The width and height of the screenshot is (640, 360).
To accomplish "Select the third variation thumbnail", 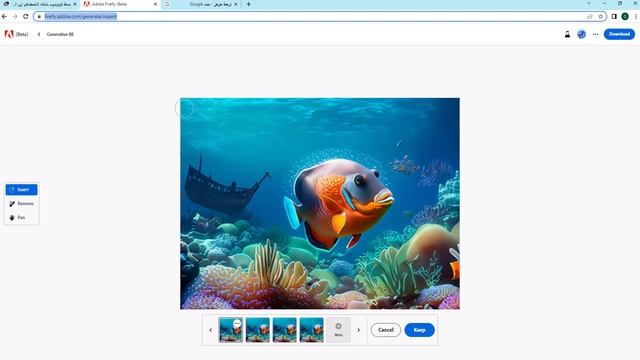I will (284, 330).
